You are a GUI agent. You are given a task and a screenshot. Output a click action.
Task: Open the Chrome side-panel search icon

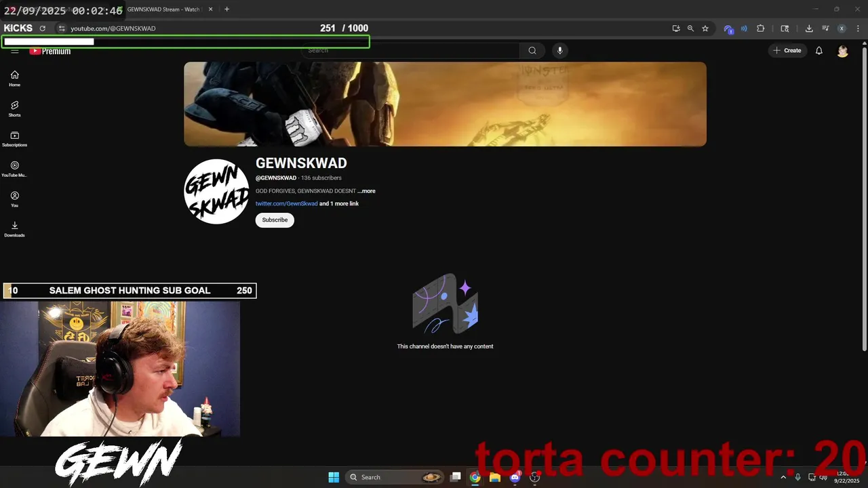click(x=785, y=28)
